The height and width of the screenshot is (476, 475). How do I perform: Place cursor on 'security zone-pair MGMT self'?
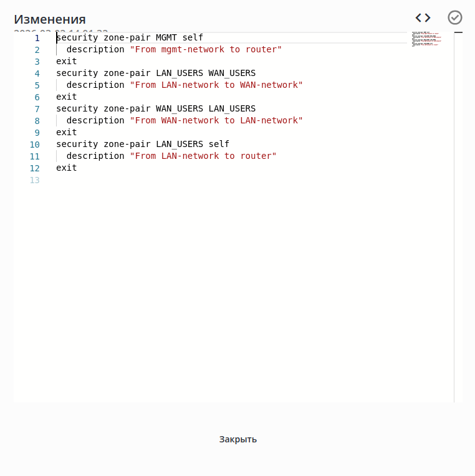[x=130, y=37]
